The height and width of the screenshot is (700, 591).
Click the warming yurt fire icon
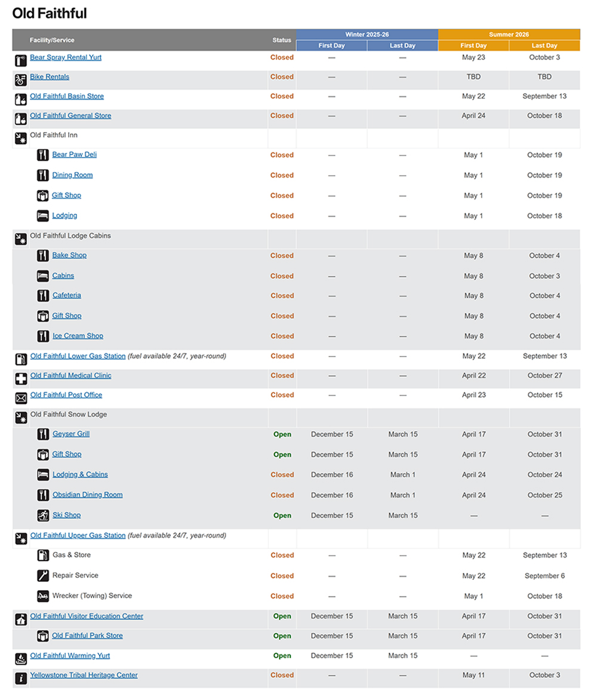(20, 658)
